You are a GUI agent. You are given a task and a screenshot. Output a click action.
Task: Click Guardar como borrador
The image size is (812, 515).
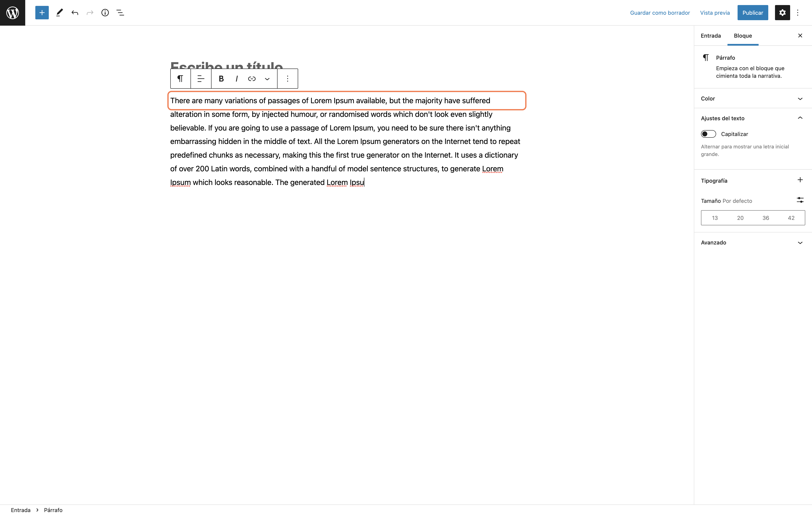coord(660,13)
